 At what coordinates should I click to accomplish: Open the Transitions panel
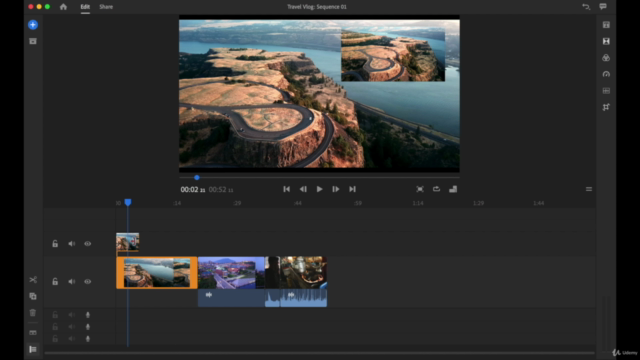click(606, 41)
